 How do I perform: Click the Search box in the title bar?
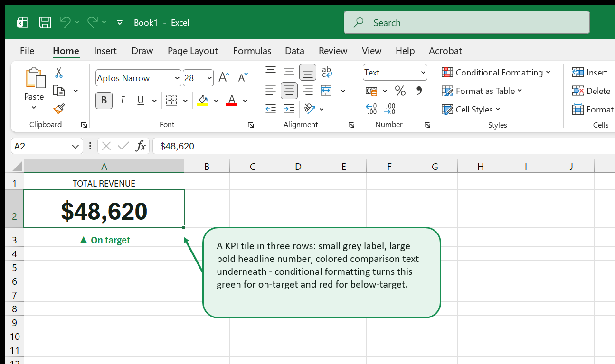coord(467,22)
